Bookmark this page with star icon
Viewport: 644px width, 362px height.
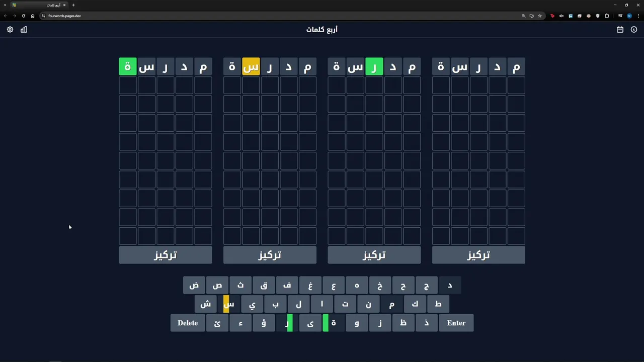pyautogui.click(x=540, y=16)
